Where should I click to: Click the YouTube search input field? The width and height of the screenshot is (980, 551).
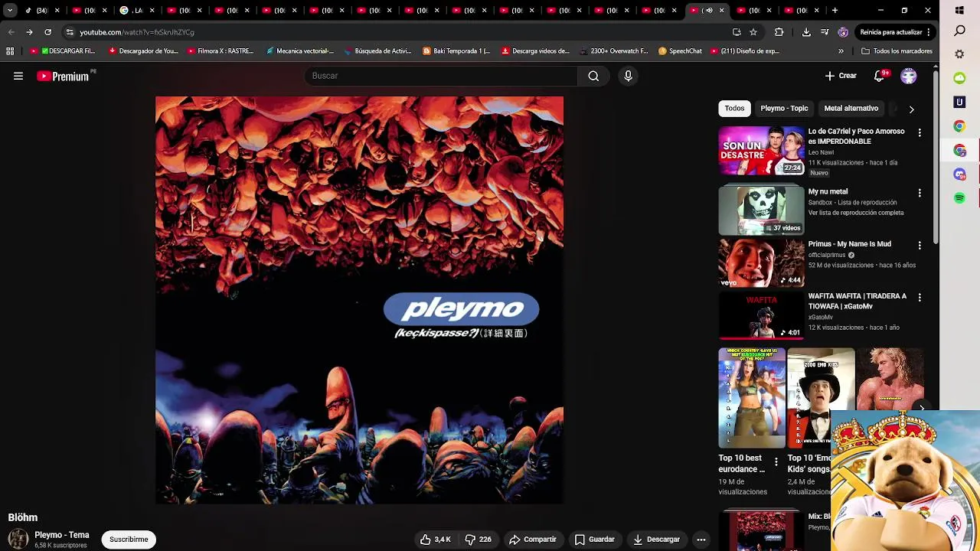coord(441,76)
